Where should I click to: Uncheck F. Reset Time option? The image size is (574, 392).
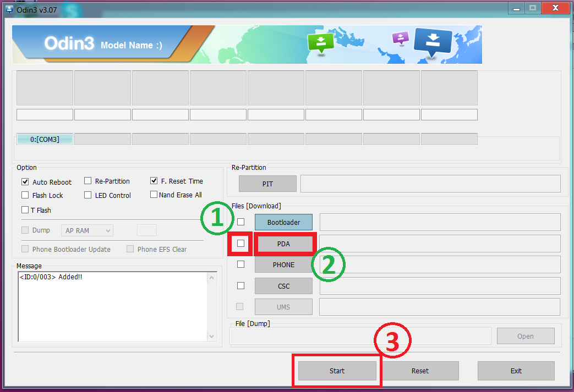[154, 181]
